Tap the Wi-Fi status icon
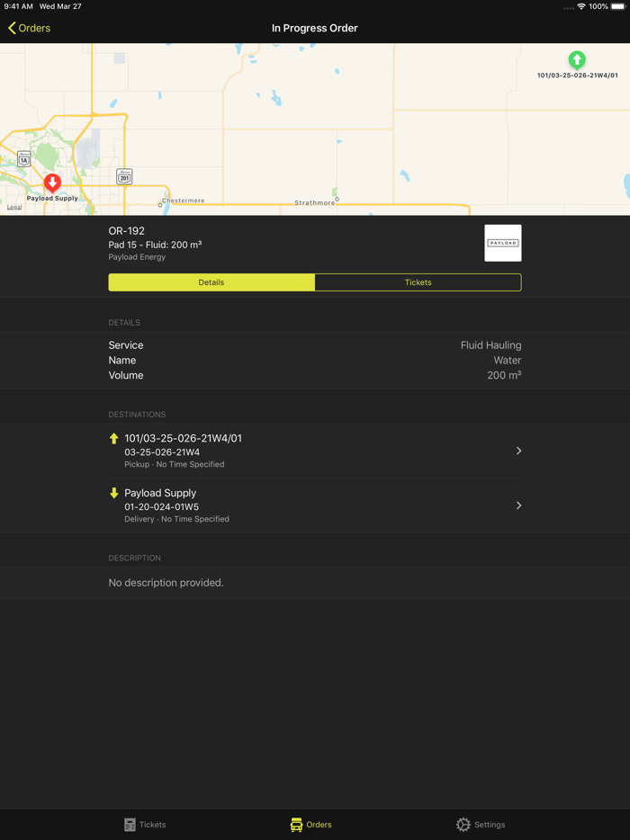 (581, 6)
